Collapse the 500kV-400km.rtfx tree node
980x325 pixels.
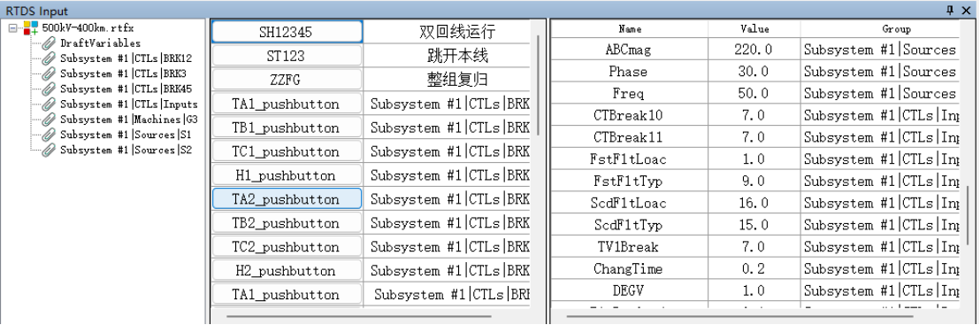point(12,28)
